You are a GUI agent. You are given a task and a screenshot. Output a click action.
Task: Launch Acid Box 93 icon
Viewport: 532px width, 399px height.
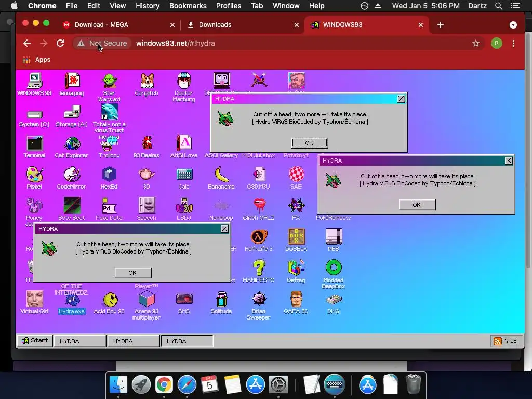[x=109, y=303]
